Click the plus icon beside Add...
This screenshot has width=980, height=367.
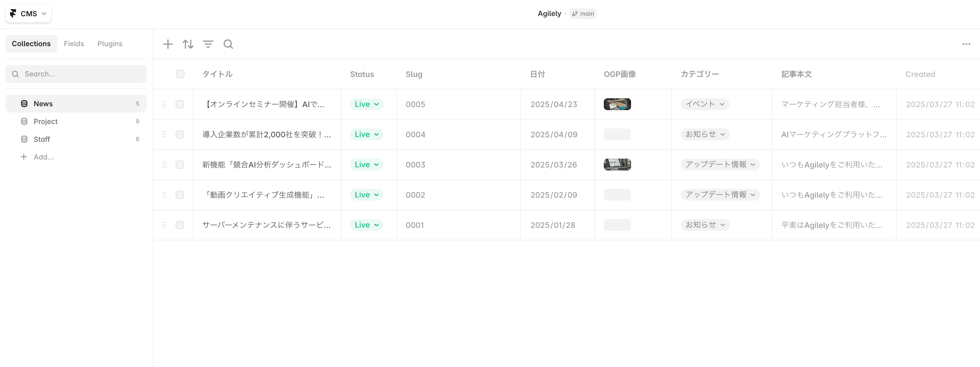24,157
